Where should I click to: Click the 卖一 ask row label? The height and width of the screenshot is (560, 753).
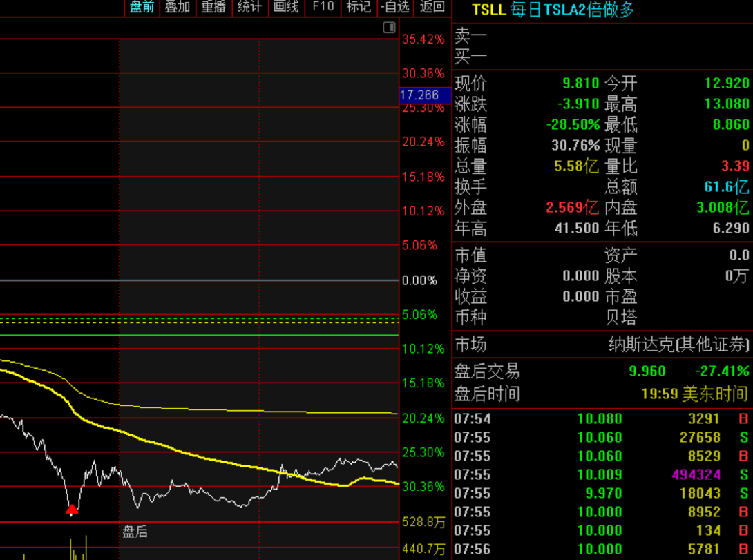470,36
